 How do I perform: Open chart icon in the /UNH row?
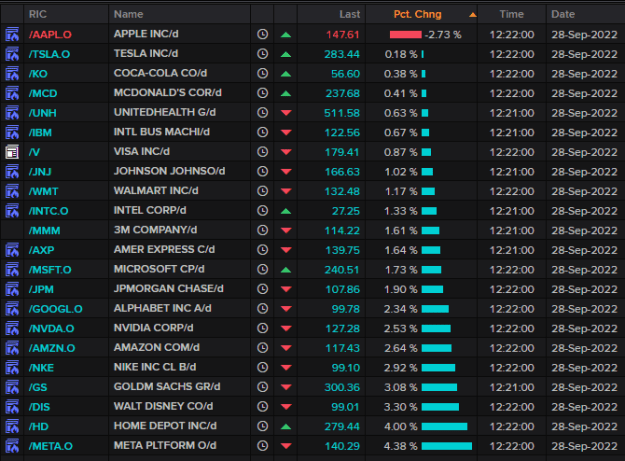pyautogui.click(x=12, y=113)
